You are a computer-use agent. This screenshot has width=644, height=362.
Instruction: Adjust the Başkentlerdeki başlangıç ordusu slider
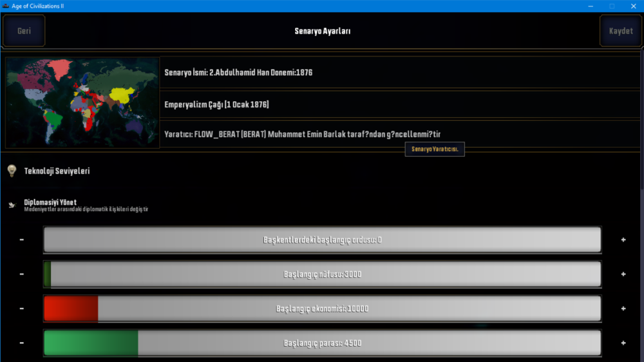tap(323, 240)
